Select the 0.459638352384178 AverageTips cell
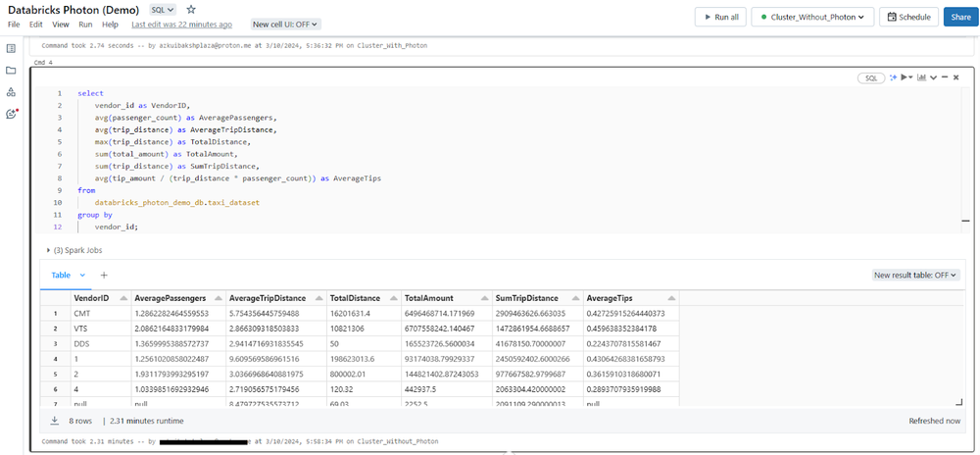Image resolution: width=980 pixels, height=455 pixels. point(632,328)
